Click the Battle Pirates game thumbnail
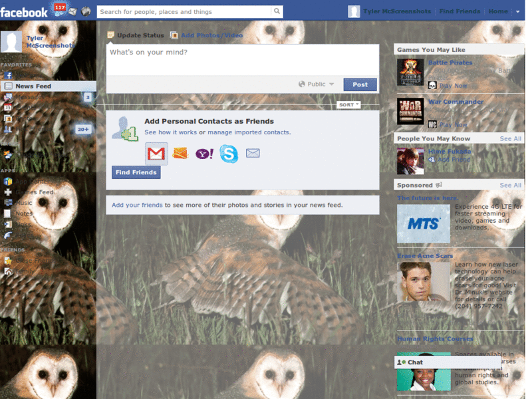The height and width of the screenshot is (399, 532). pyautogui.click(x=410, y=72)
